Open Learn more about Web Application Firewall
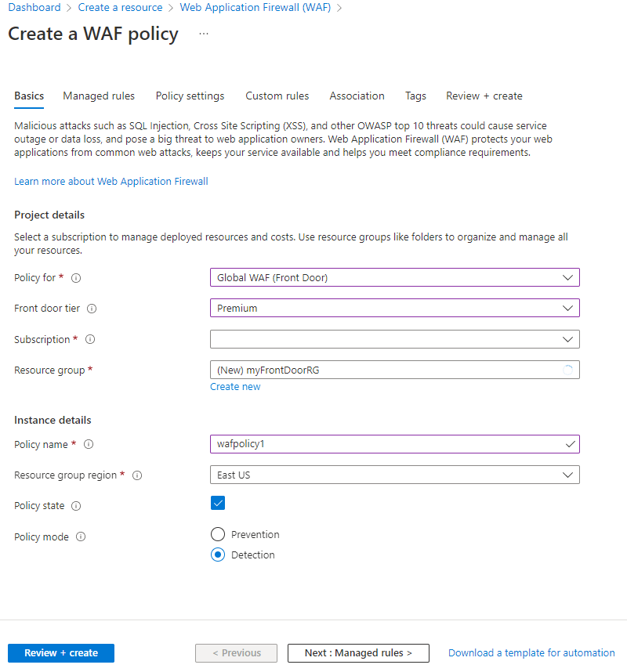This screenshot has width=627, height=672. 111,181
